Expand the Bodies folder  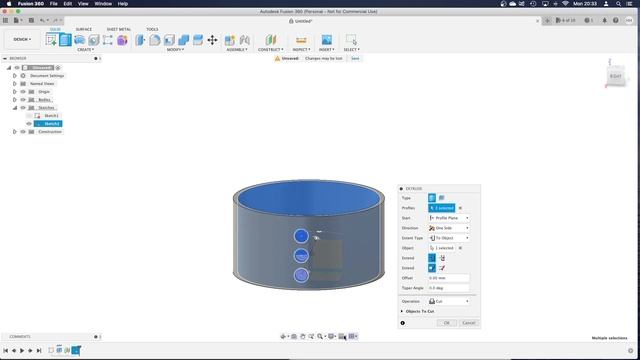click(x=15, y=100)
